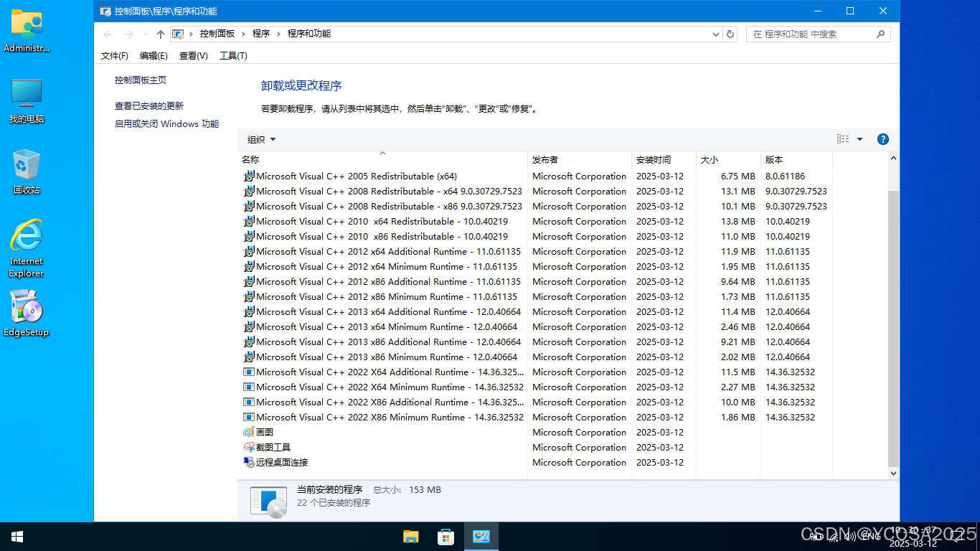Image resolution: width=980 pixels, height=551 pixels.
Task: Click the address bar location icon
Action: click(178, 34)
